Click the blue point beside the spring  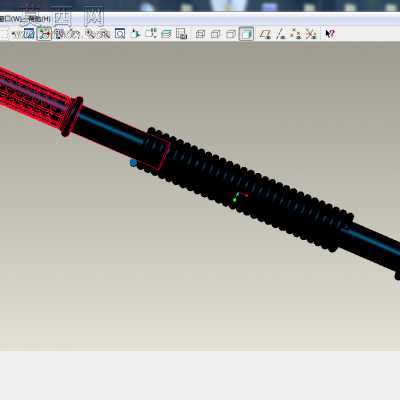tap(133, 163)
